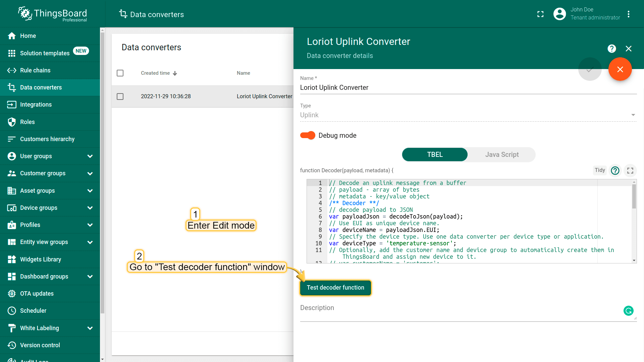Expand code editor to fullscreen
The image size is (644, 362).
(x=630, y=171)
